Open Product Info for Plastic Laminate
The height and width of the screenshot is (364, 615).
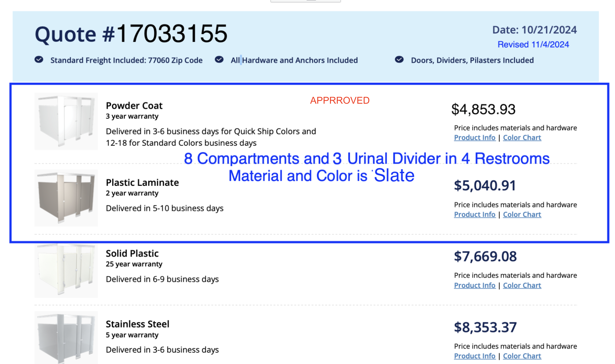(475, 214)
